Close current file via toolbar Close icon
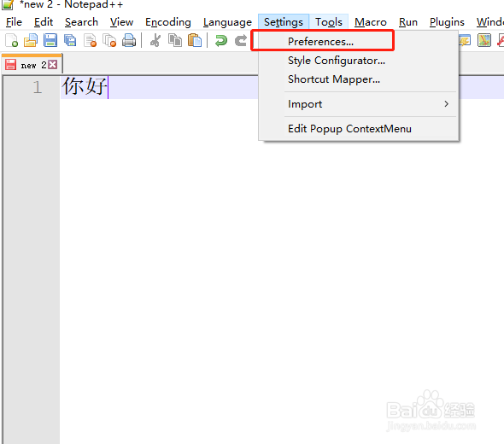The width and height of the screenshot is (504, 444). [x=90, y=40]
